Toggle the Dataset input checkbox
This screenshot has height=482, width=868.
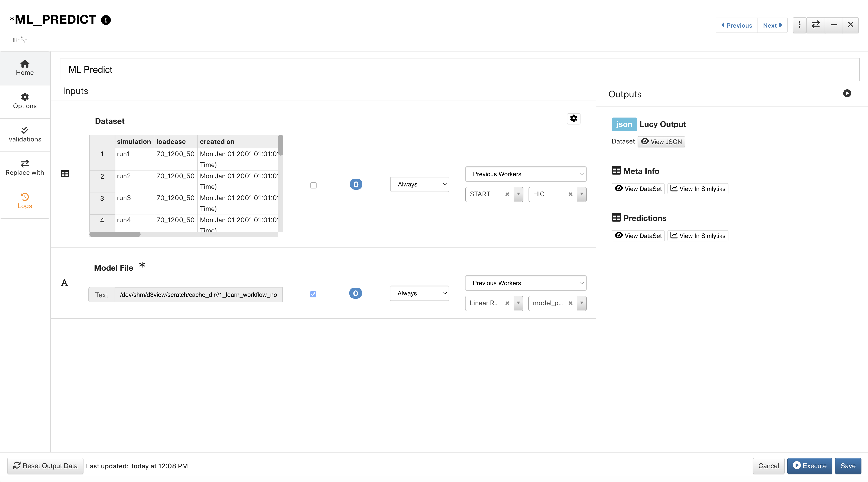coord(313,185)
